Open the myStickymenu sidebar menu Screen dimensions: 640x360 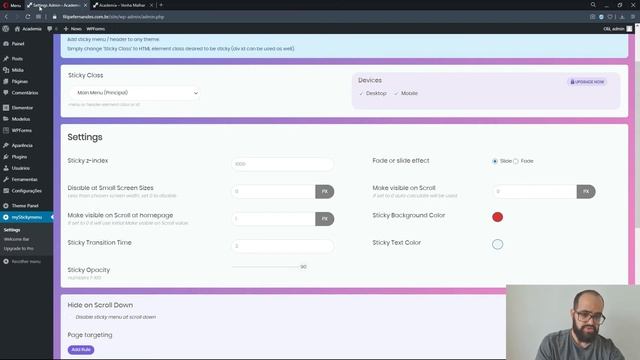point(27,217)
